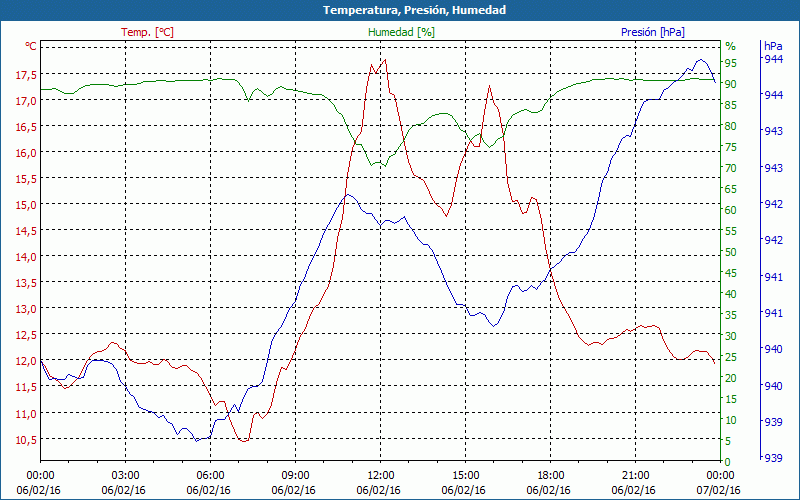
Task: Click the '09:00' time axis label
Action: coord(295,476)
